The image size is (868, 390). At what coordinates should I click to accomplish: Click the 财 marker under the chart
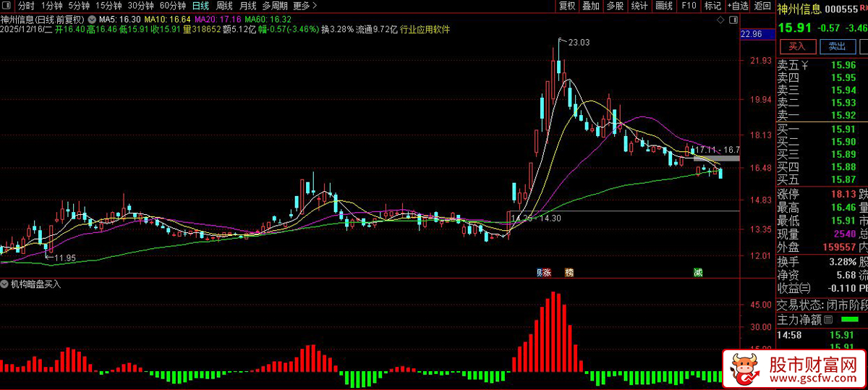pos(540,273)
